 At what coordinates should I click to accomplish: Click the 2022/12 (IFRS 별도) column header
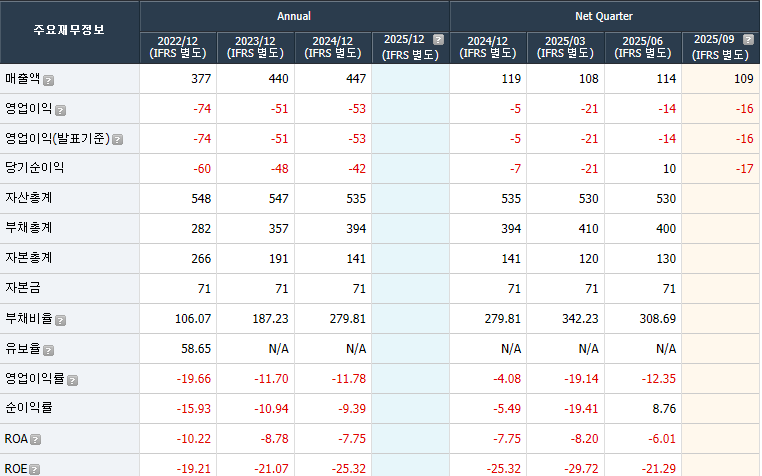tap(178, 47)
